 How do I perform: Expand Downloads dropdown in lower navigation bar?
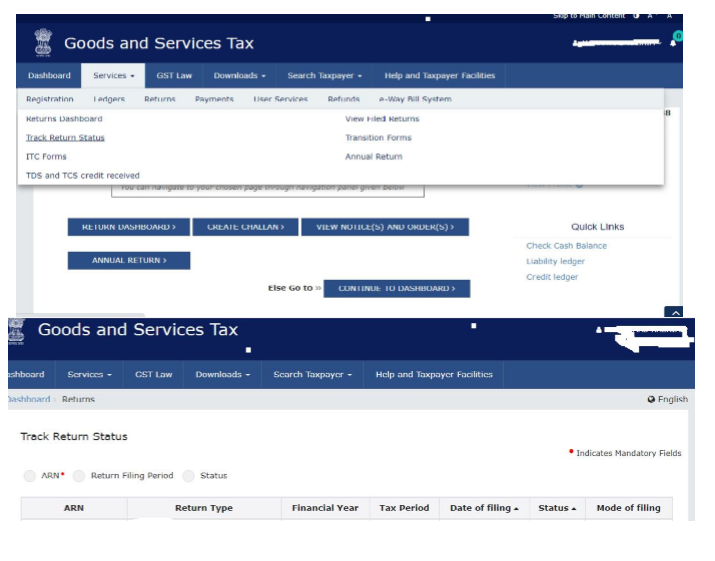pos(223,374)
